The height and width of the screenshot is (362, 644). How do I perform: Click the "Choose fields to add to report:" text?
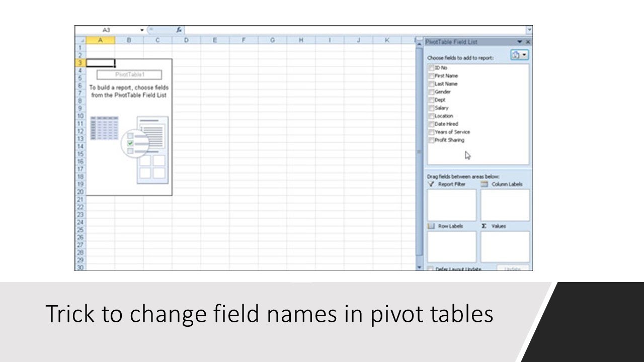[x=460, y=58]
